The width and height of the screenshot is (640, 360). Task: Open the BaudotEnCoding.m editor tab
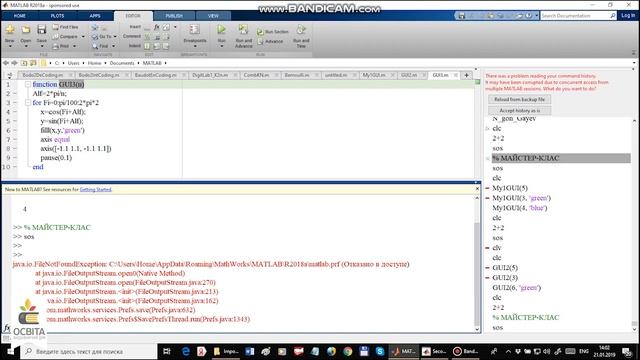[156, 75]
